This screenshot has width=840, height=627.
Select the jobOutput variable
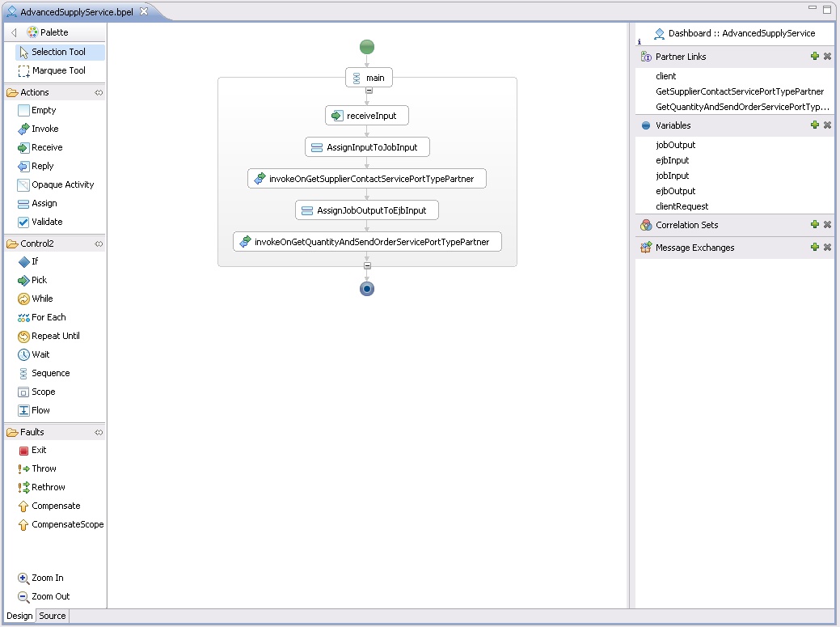coord(676,145)
